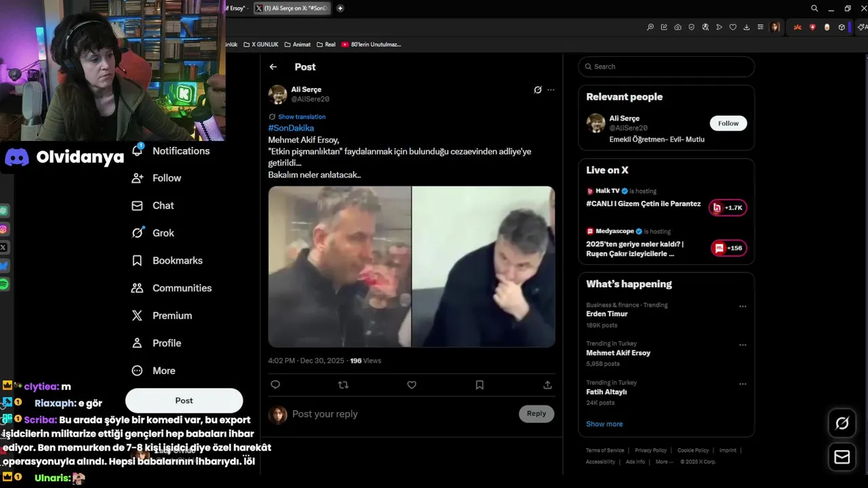Click the Grok icon beside Ali Serçe's name
The width and height of the screenshot is (868, 488).
[538, 89]
